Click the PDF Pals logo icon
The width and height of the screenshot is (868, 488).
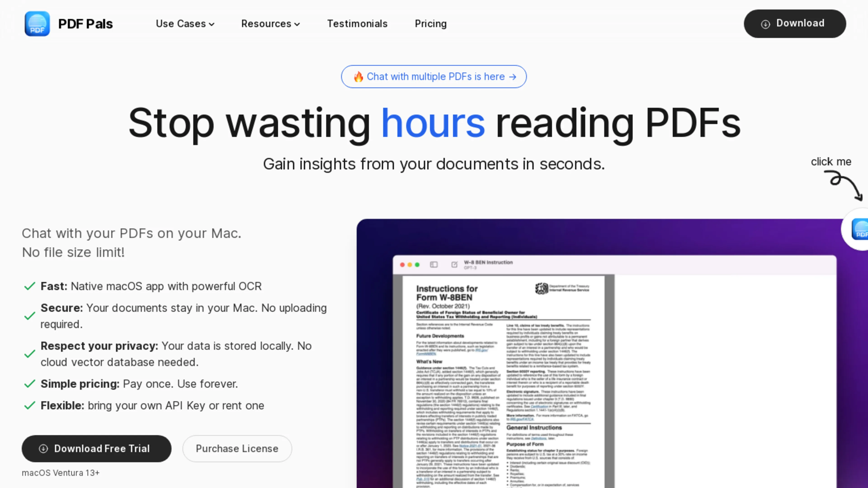pos(37,23)
